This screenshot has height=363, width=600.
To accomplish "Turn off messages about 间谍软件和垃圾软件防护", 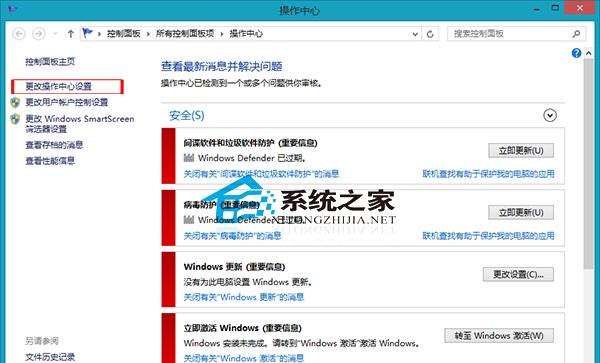I will (x=261, y=174).
